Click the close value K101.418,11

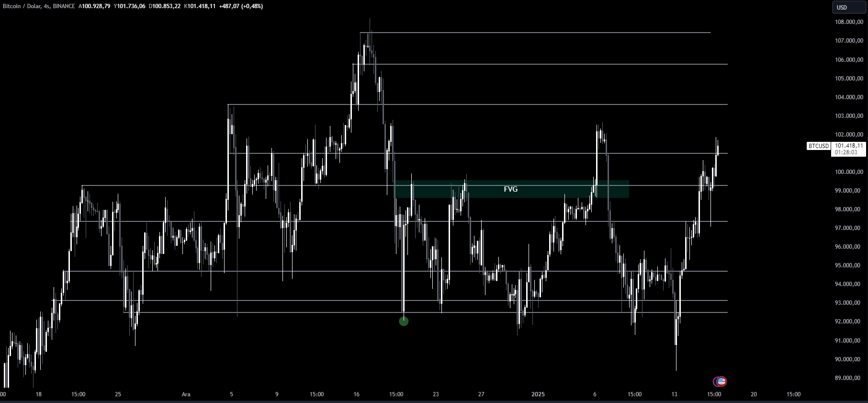(x=200, y=6)
